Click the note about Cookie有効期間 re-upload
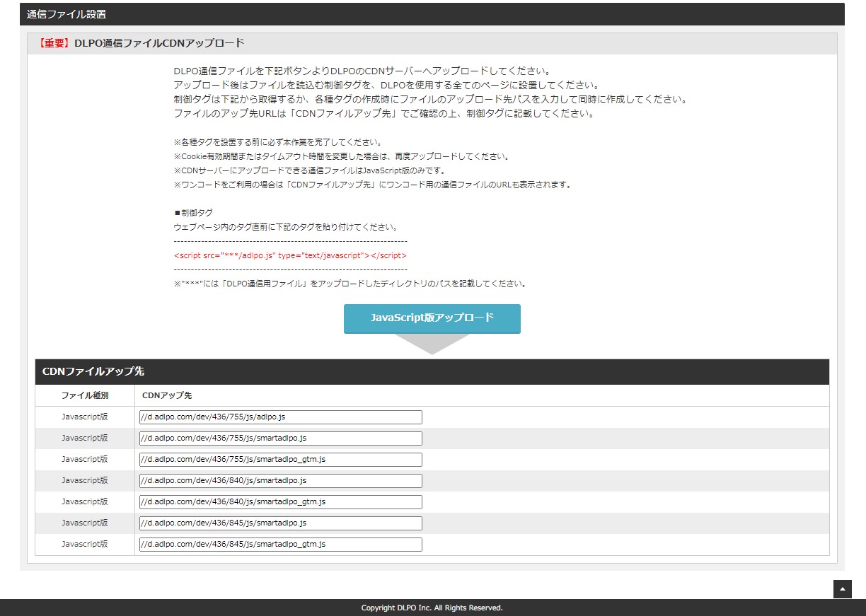 click(x=342, y=156)
